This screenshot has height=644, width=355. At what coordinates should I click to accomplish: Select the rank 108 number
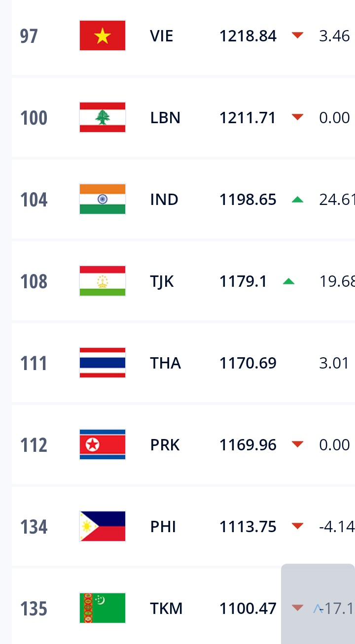[34, 281]
